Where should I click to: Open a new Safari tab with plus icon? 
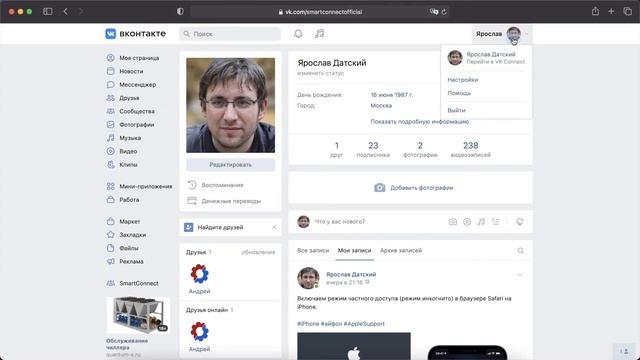point(611,11)
